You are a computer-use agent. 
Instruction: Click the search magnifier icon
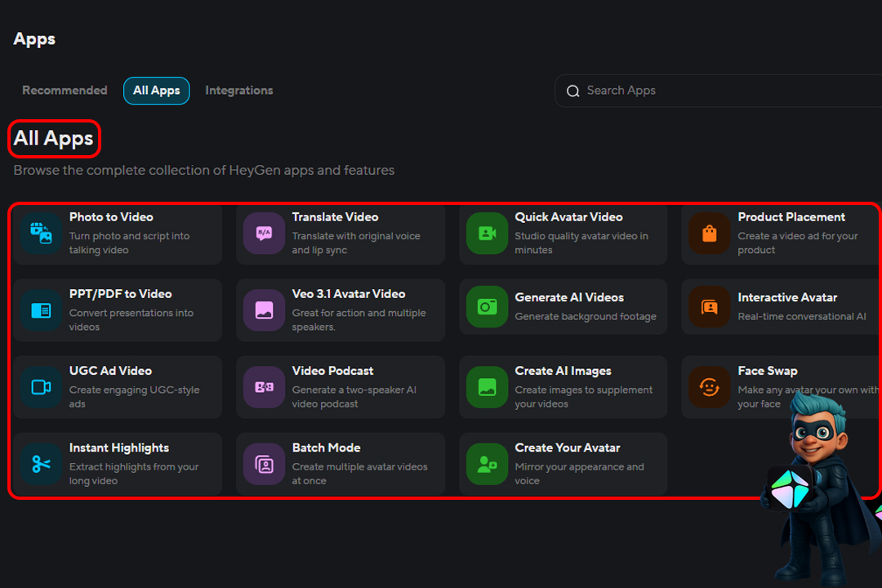click(x=573, y=91)
